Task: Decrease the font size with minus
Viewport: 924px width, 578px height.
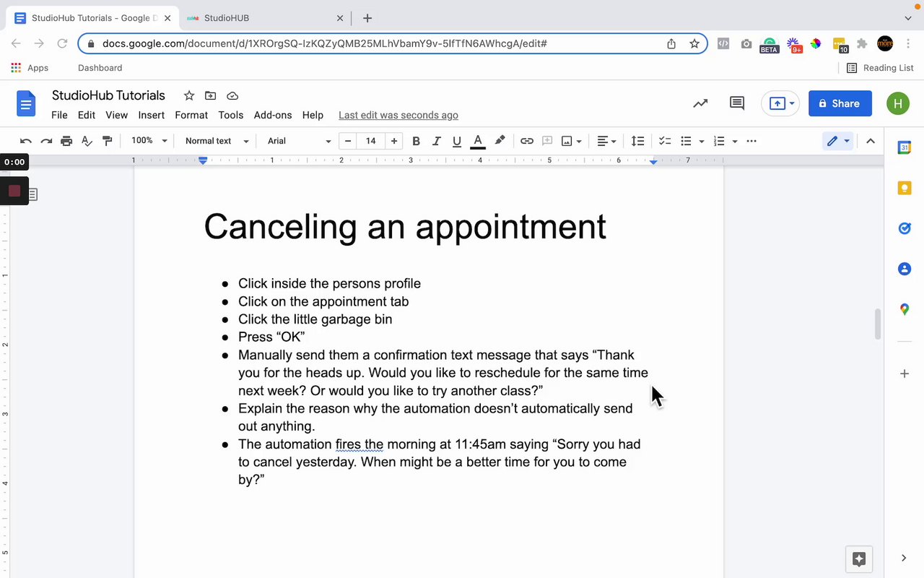Action: click(x=348, y=141)
